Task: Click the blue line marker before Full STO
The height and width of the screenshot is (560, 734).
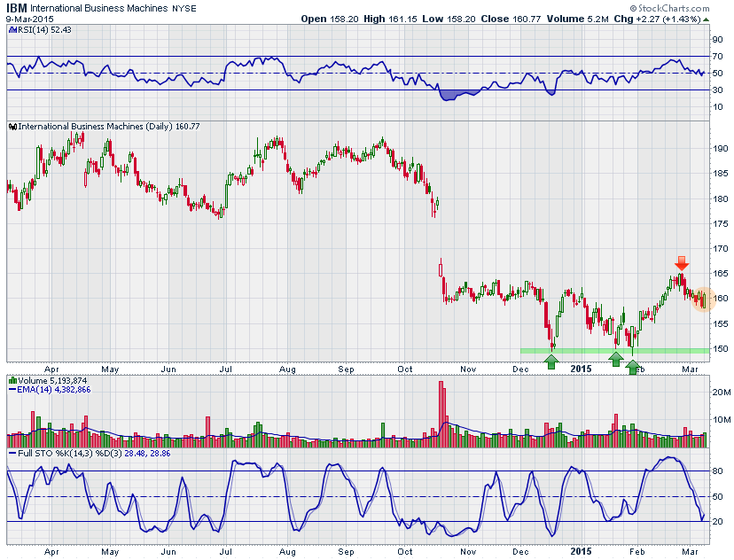Action: [12, 454]
